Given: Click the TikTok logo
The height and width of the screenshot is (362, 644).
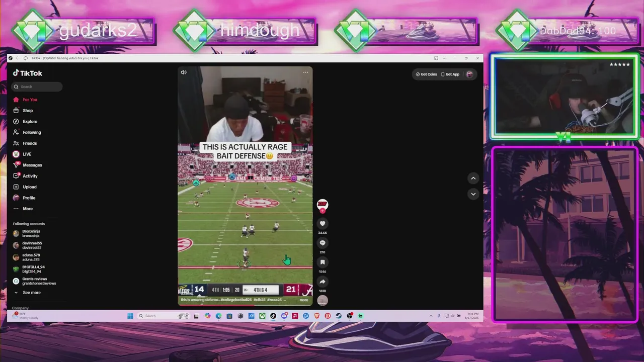Looking at the screenshot, I should (28, 73).
